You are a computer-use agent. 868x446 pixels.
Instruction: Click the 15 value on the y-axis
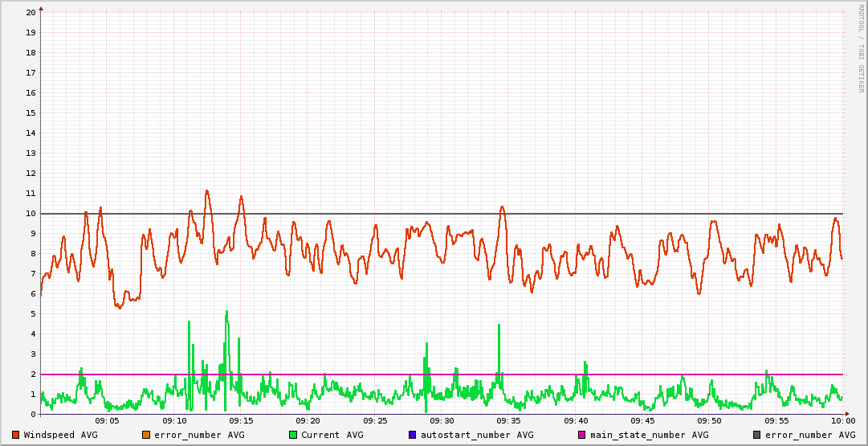point(31,113)
